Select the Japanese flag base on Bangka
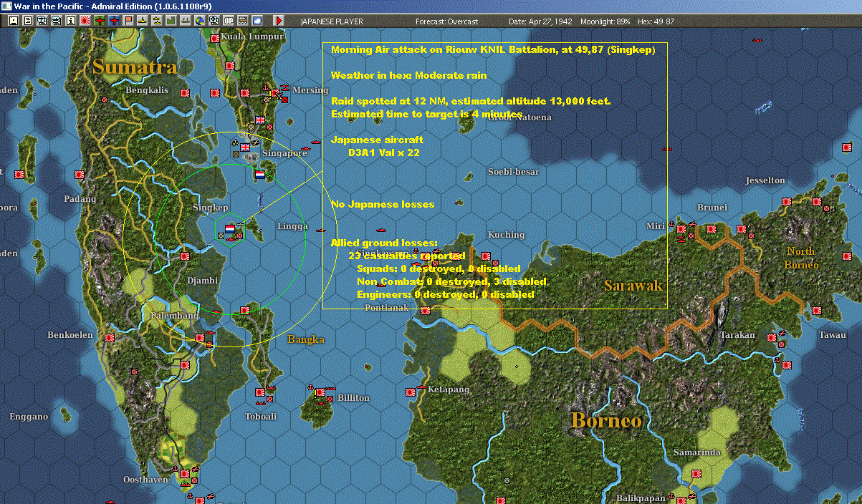 (x=245, y=310)
